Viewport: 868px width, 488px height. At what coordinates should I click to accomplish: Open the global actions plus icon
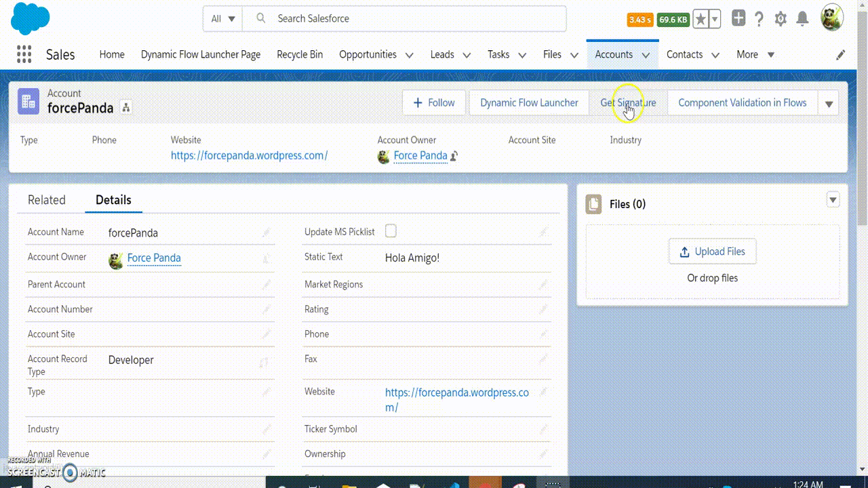pyautogui.click(x=738, y=19)
